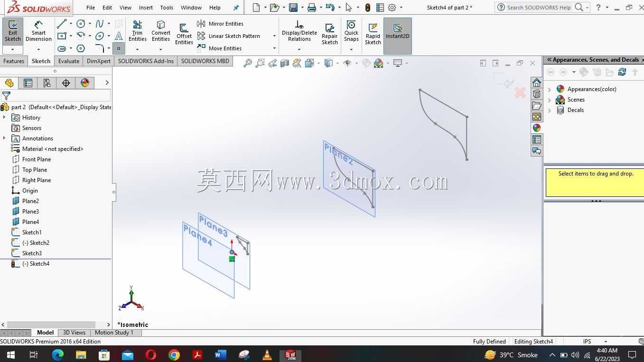Open the Appearances task pane tab icon
This screenshot has width=644, height=362.
[537, 128]
